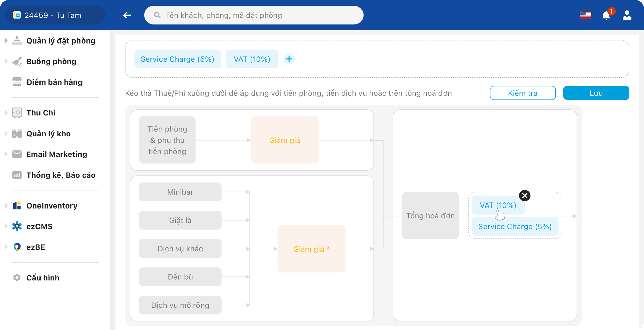644x330 pixels.
Task: Click the Lưu save button
Action: (596, 93)
